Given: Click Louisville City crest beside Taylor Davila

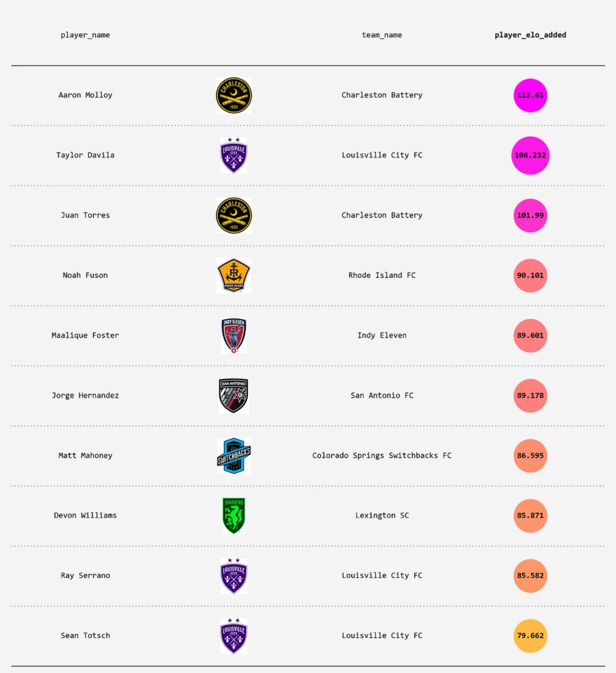Looking at the screenshot, I should [x=233, y=155].
